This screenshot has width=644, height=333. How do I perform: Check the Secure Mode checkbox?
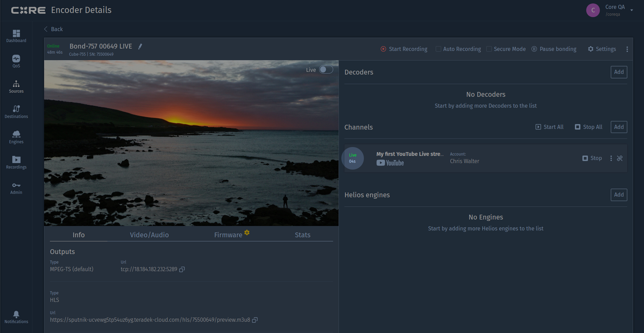489,49
